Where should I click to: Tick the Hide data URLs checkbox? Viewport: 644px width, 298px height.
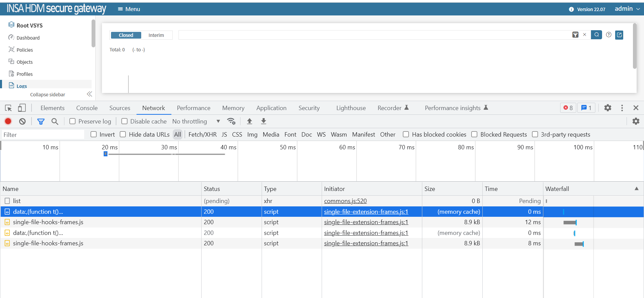123,134
